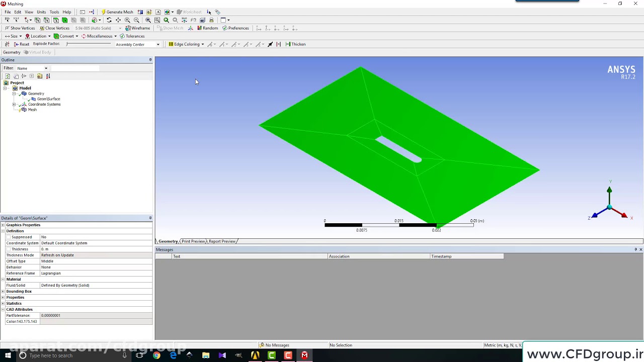Adjust the Explode Factor slider
Screen dimensions: 644x362
click(88, 44)
